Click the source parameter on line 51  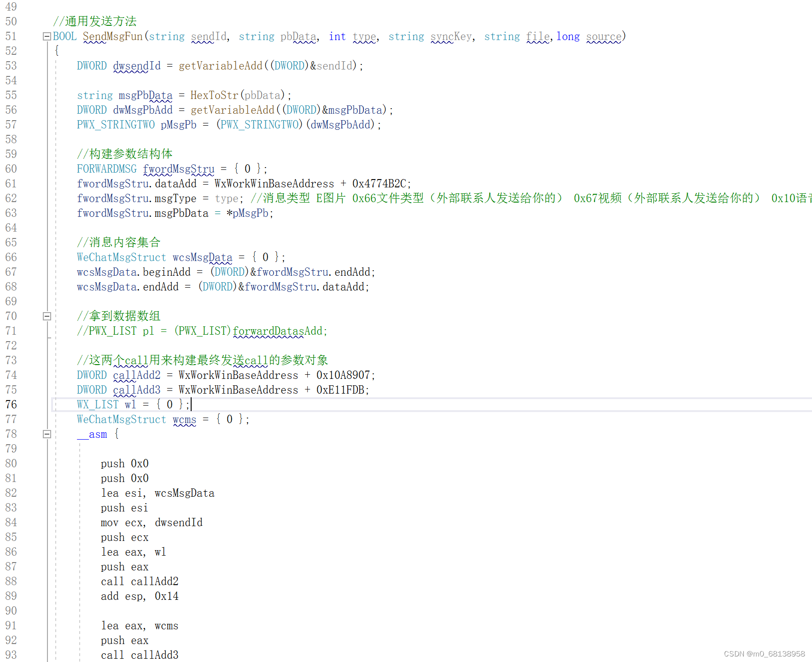pos(604,36)
